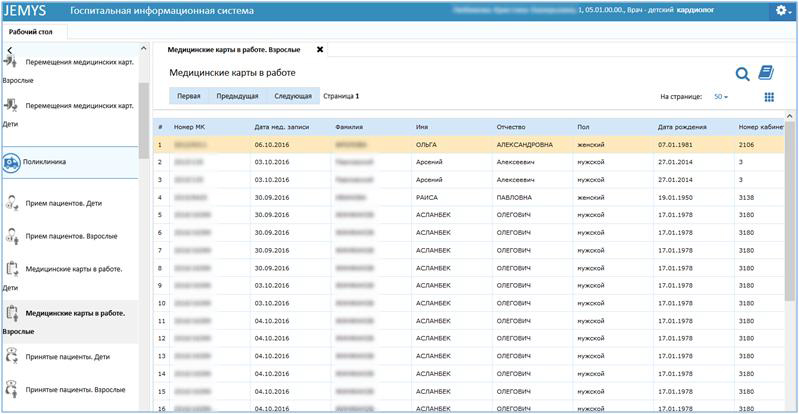The width and height of the screenshot is (799, 414).
Task: Switch to the Рабочий стол tab
Action: point(31,31)
